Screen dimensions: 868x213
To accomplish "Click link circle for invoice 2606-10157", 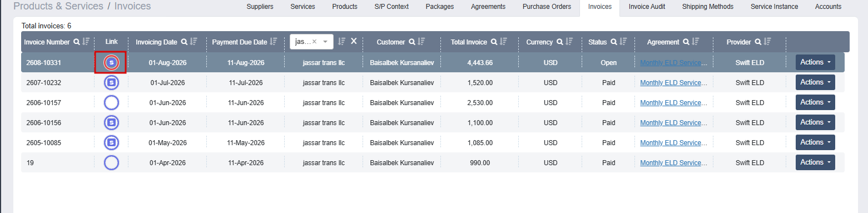I will [111, 103].
